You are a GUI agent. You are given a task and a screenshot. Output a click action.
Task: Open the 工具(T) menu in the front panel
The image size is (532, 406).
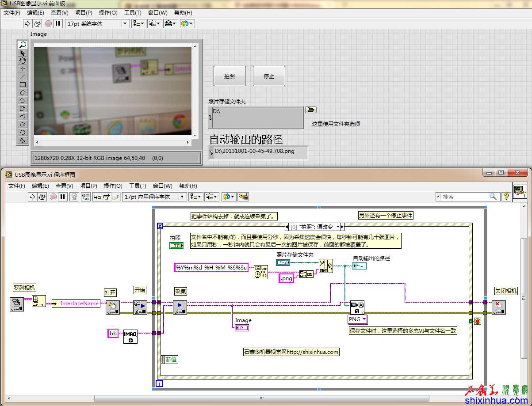tap(132, 13)
